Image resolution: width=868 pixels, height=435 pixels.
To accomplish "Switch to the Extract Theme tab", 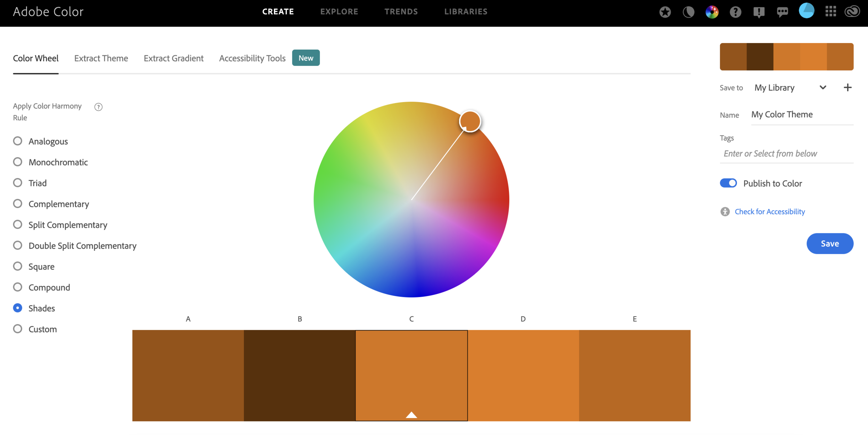I will pos(101,58).
